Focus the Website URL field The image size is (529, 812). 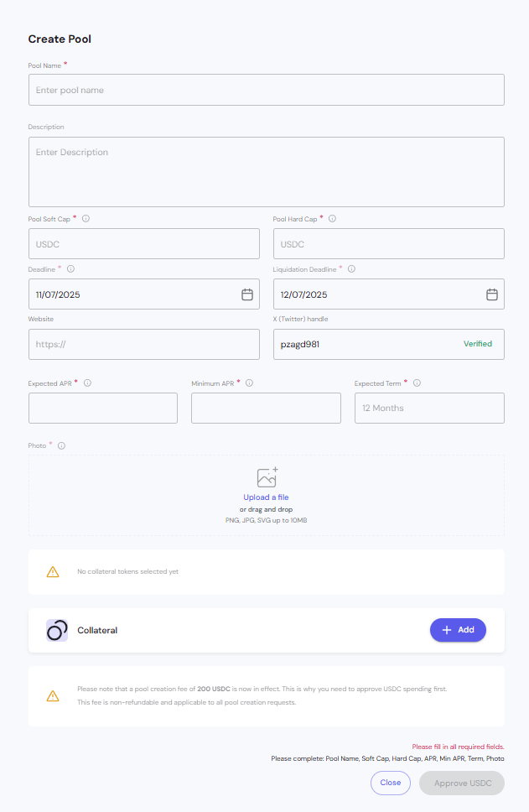143,344
